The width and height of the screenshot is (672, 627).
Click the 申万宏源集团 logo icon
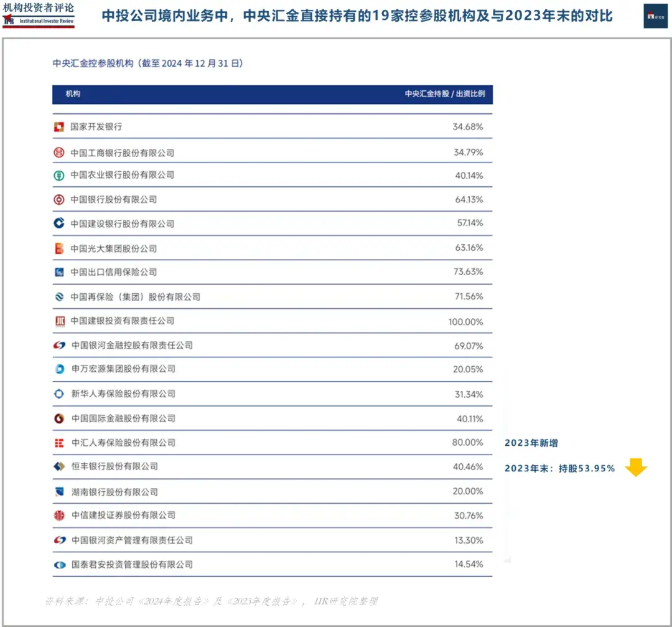60,369
